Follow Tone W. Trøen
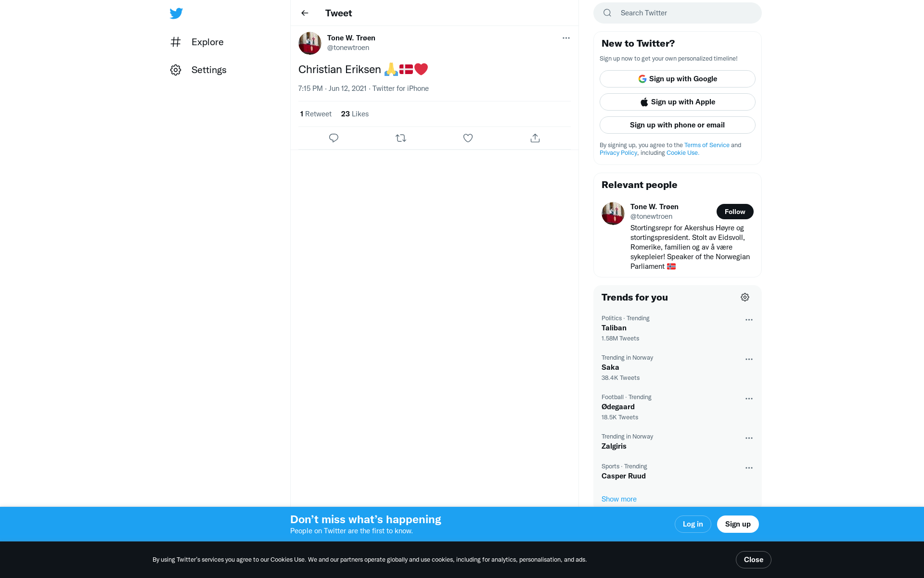 [x=735, y=212]
